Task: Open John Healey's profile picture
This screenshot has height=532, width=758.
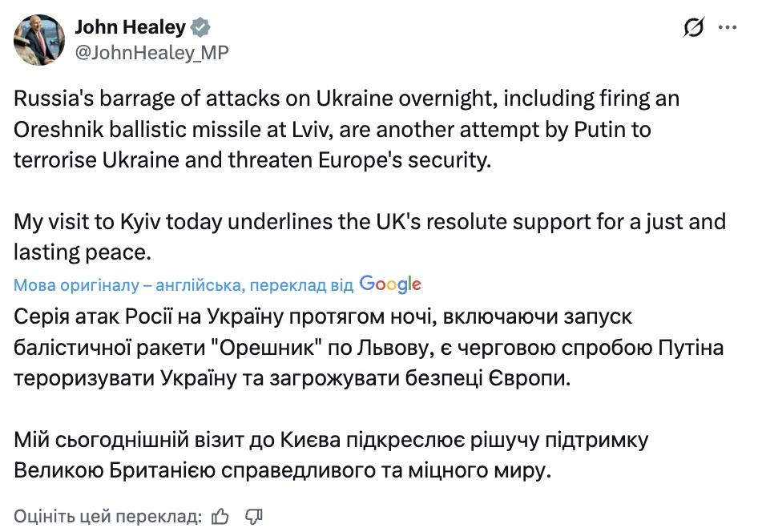Action: pyautogui.click(x=39, y=39)
